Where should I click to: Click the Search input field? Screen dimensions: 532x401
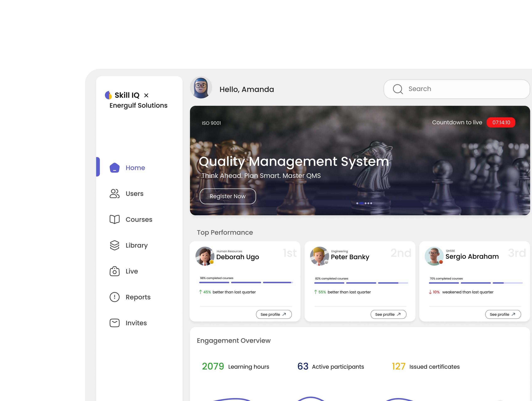click(x=457, y=89)
